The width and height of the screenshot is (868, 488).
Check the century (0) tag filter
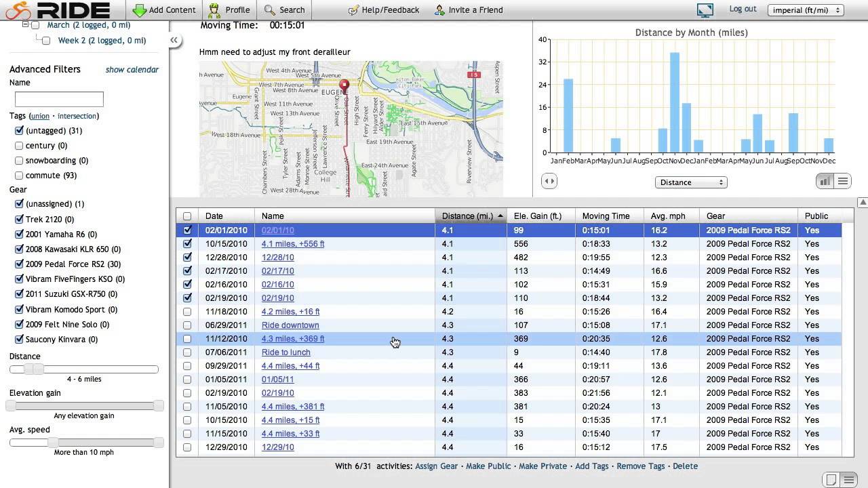[19, 146]
